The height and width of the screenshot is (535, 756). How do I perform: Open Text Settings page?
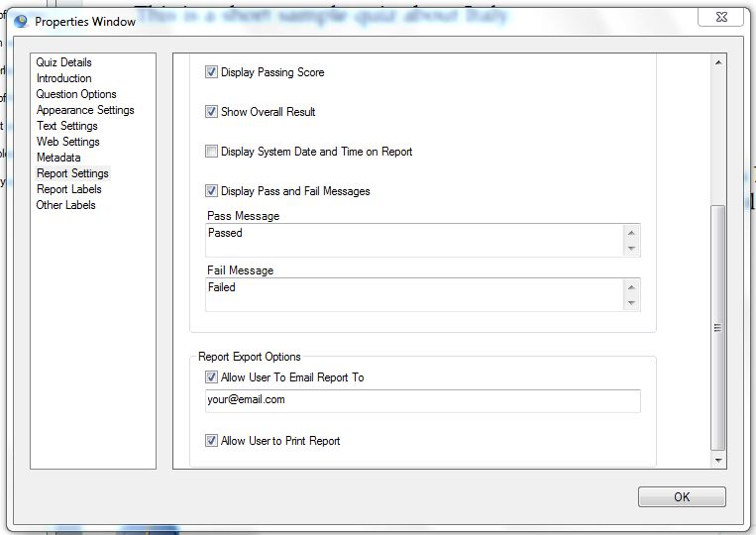67,126
